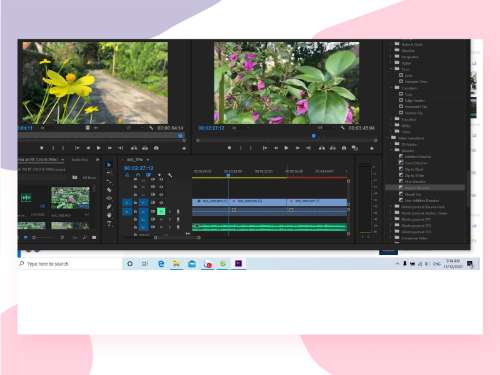The height and width of the screenshot is (375, 500).
Task: Click the Project panel thumbnail zoom slider
Action: [49, 238]
